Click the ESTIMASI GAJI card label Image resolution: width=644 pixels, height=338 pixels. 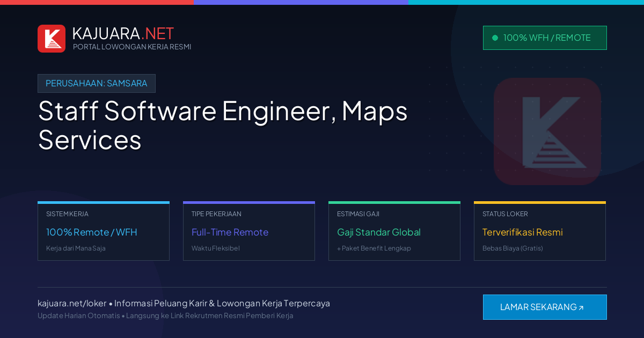pyautogui.click(x=358, y=214)
